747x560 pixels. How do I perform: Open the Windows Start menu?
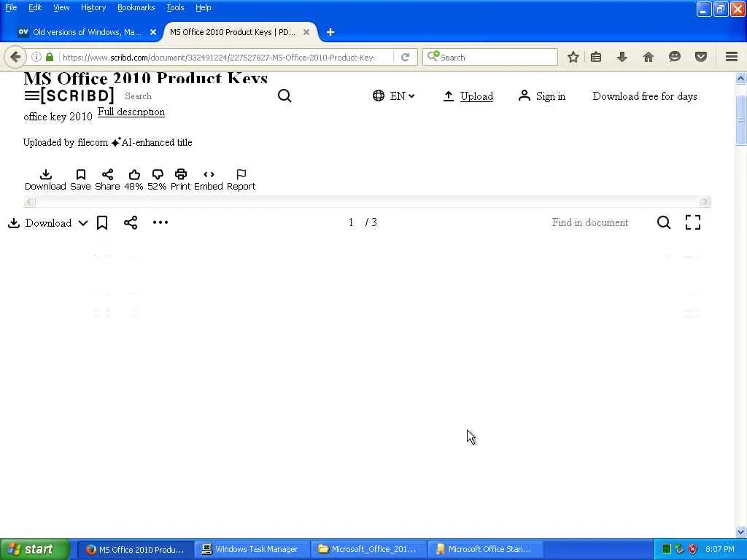click(x=34, y=549)
